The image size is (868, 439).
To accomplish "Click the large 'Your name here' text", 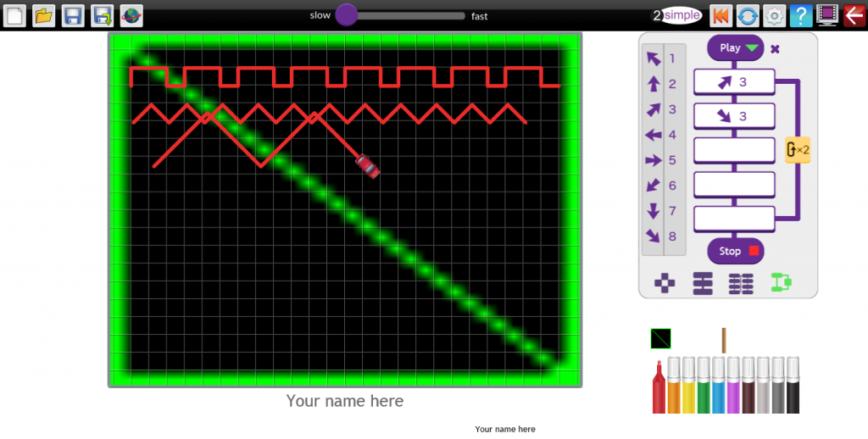I will [345, 401].
